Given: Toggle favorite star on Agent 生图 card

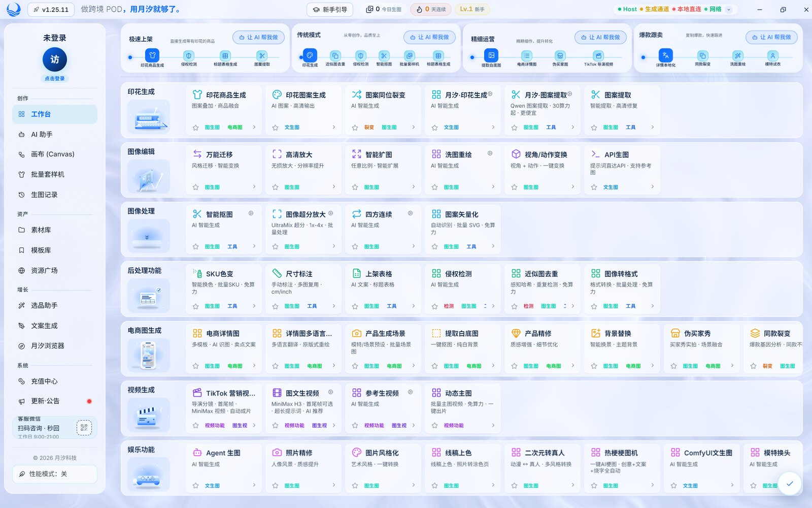Looking at the screenshot, I should click(195, 486).
